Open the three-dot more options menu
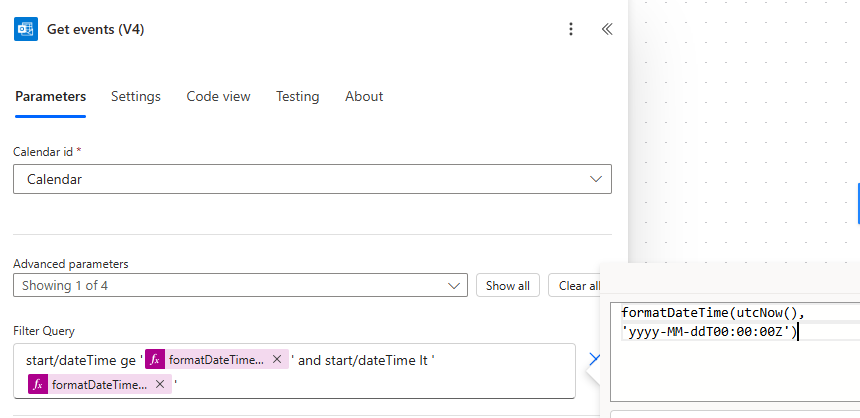 point(571,29)
